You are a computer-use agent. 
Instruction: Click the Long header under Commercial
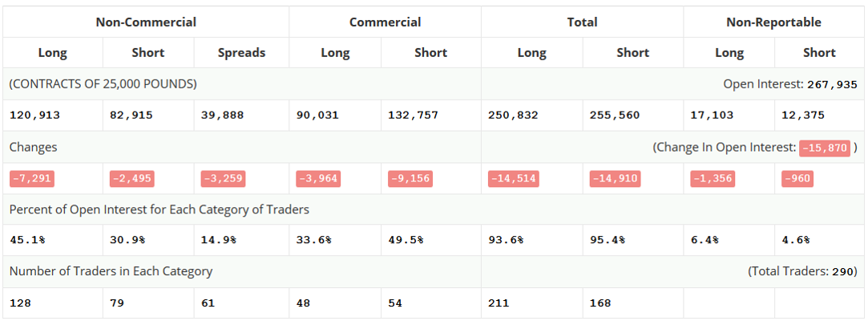(335, 53)
